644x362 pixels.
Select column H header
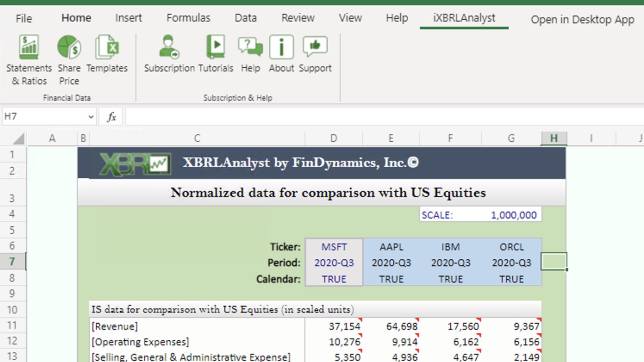point(554,139)
